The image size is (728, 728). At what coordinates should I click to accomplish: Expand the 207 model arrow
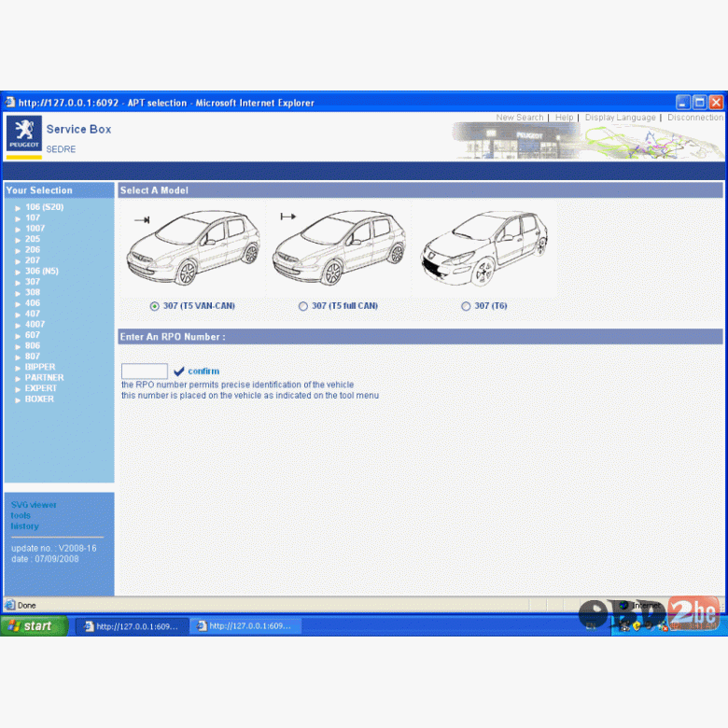pos(18,261)
